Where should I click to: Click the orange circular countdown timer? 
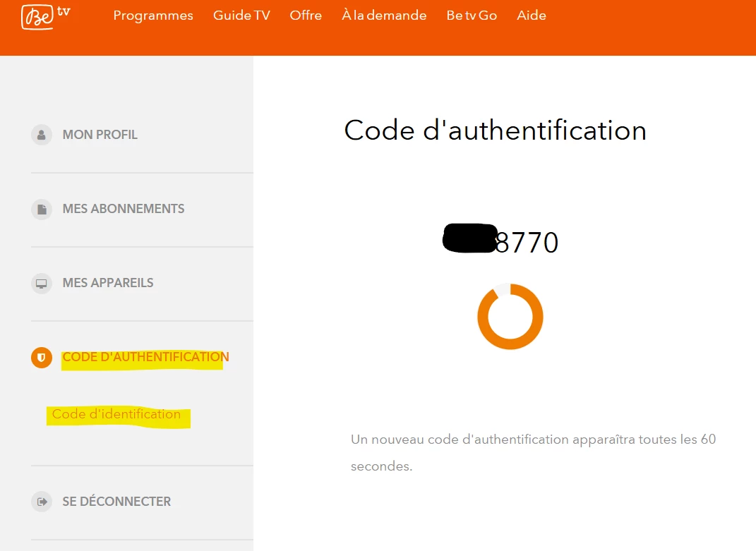[x=510, y=316]
